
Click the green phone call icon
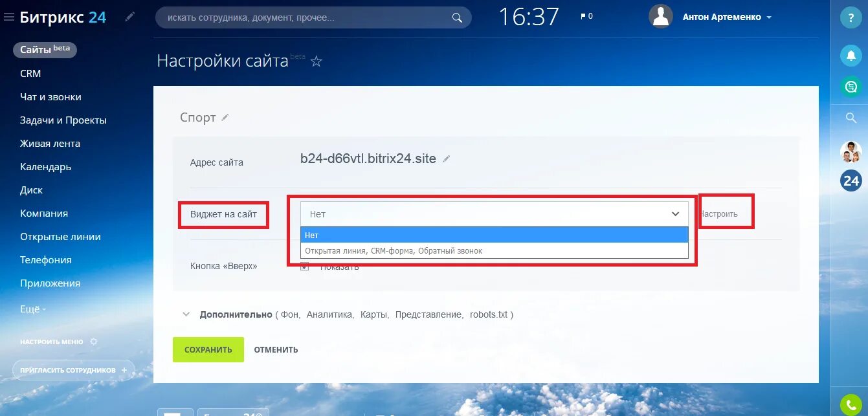tap(851, 405)
